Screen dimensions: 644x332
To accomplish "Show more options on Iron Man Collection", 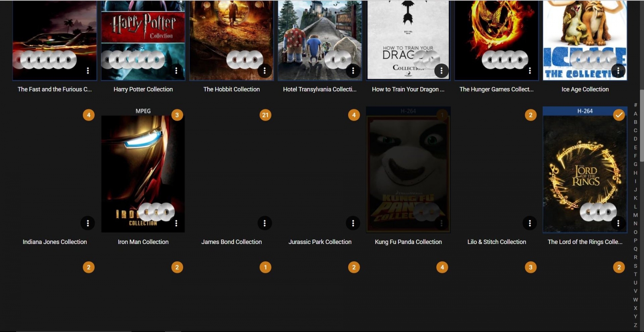I will [176, 223].
